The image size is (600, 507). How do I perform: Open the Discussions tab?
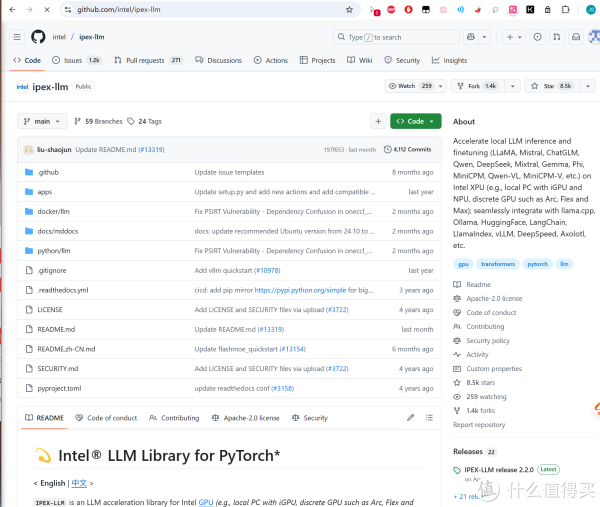coord(218,60)
